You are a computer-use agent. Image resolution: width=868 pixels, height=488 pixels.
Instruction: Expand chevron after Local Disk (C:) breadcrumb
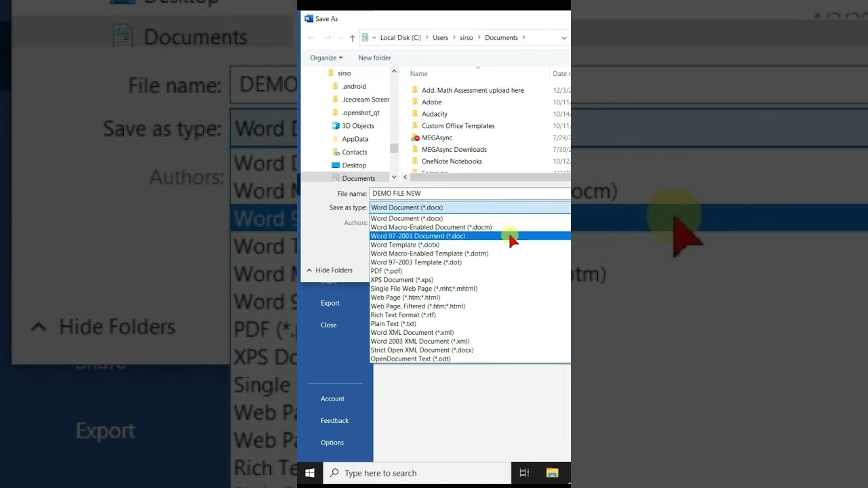pos(428,38)
